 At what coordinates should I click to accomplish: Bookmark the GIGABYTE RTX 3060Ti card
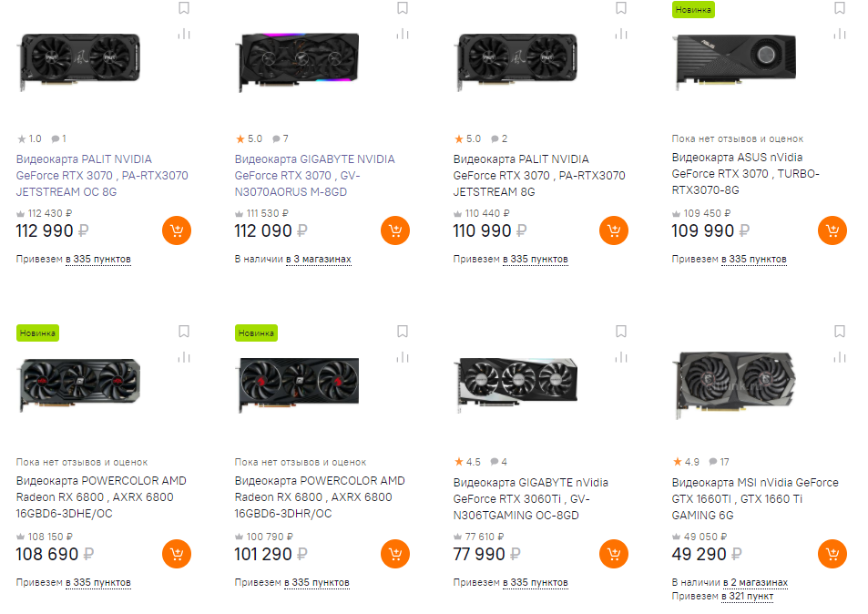click(x=621, y=331)
